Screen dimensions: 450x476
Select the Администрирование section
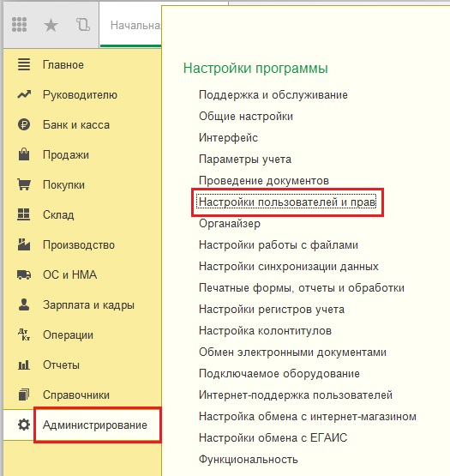point(94,425)
